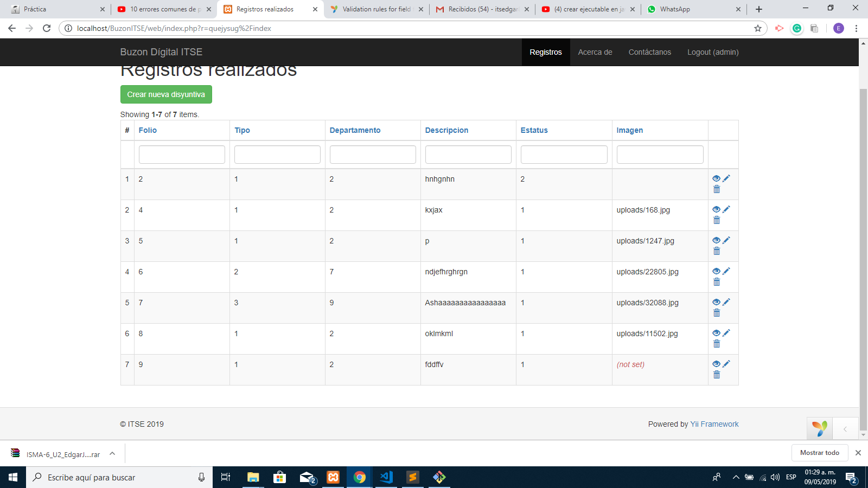Delete the fddffv record
The width and height of the screenshot is (868, 488).
tap(717, 375)
